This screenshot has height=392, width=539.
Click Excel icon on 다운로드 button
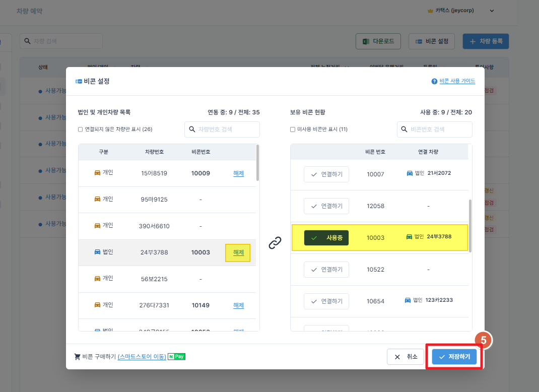coord(366,42)
